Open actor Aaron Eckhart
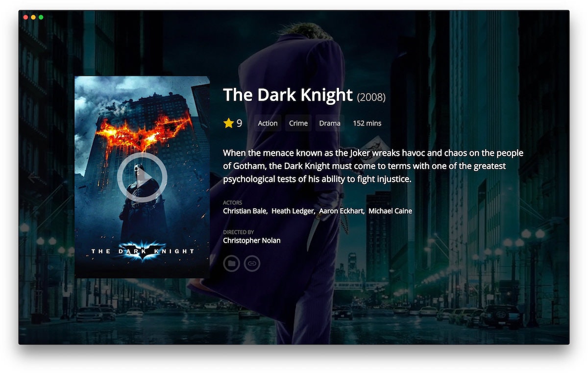Viewport: 588px width, 373px height. [342, 211]
